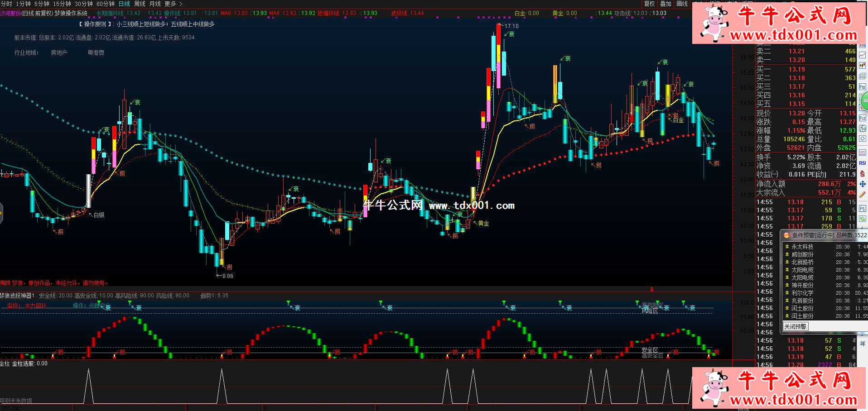Click the 买五 price 13.15 row
Image resolution: width=868 pixels, height=411 pixels.
click(806, 104)
